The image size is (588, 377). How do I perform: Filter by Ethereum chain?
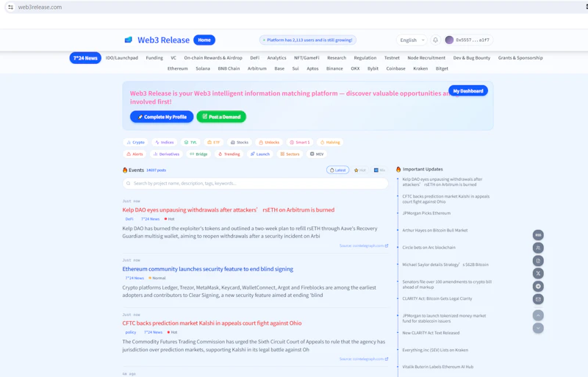[177, 68]
